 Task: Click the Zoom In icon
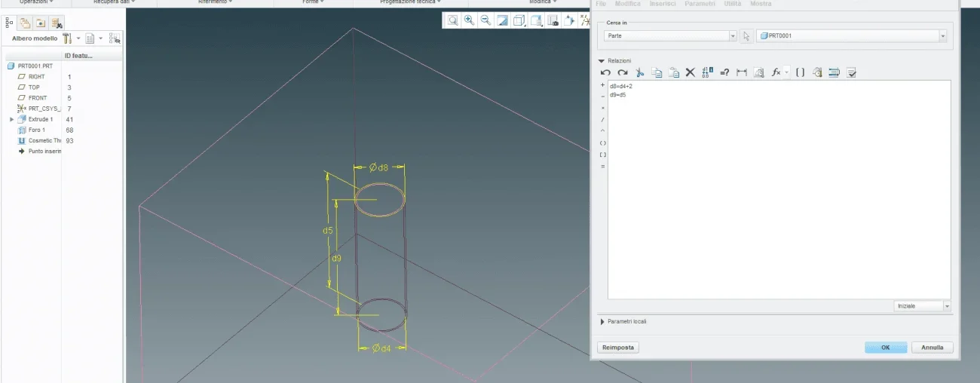[x=469, y=20]
